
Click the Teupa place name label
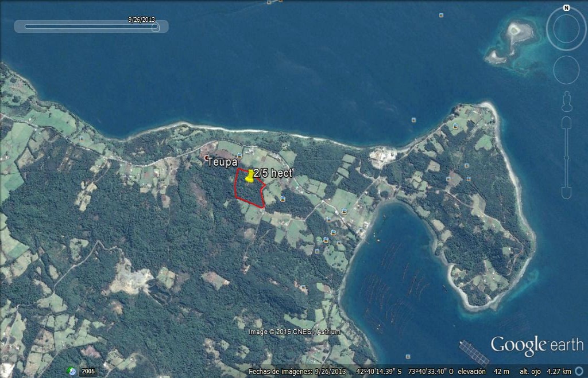222,162
